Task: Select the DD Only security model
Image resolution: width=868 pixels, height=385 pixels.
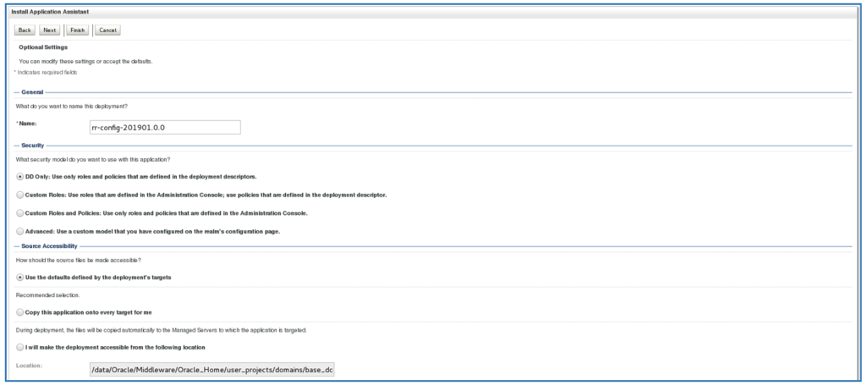Action: (20, 177)
